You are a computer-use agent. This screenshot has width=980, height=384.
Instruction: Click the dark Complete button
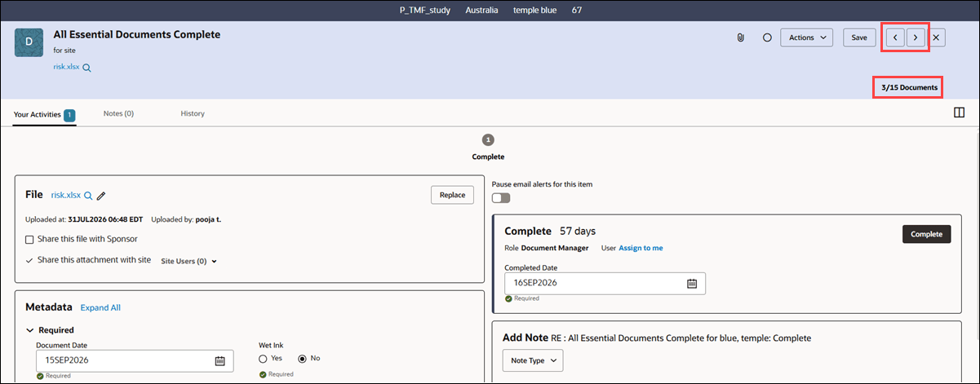926,234
